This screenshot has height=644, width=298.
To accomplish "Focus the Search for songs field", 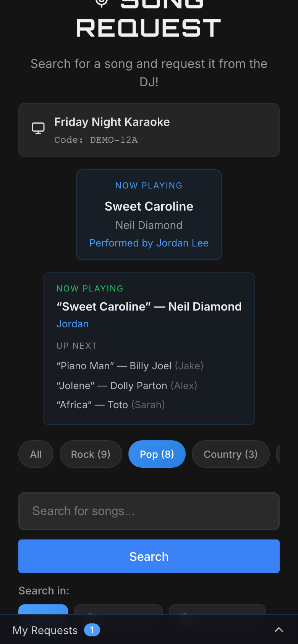I will [x=149, y=511].
